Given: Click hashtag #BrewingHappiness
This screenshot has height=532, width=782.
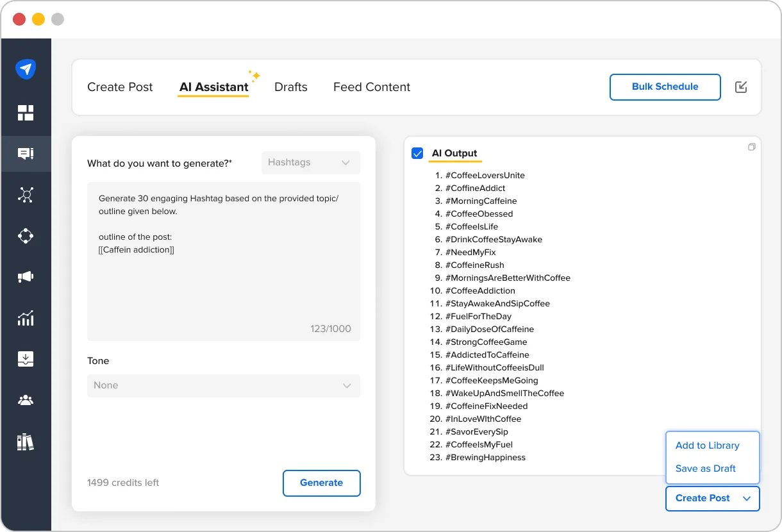Looking at the screenshot, I should 486,458.
